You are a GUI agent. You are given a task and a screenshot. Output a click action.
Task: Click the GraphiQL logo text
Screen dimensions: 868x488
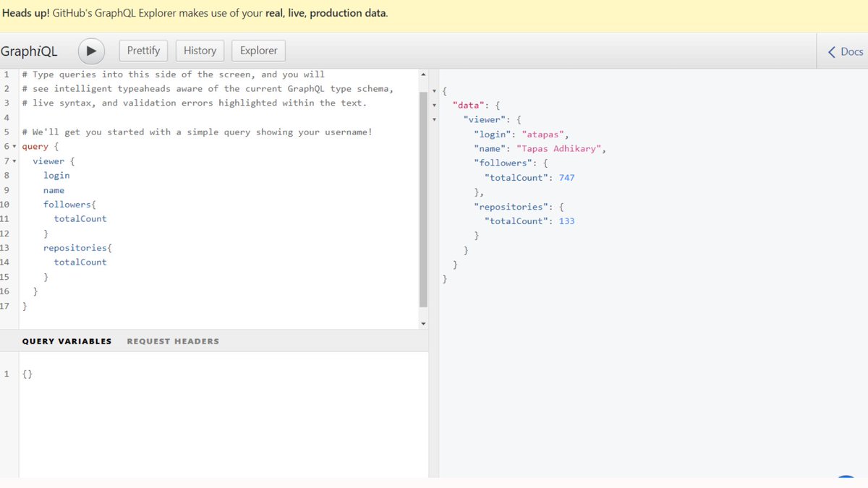pyautogui.click(x=30, y=51)
